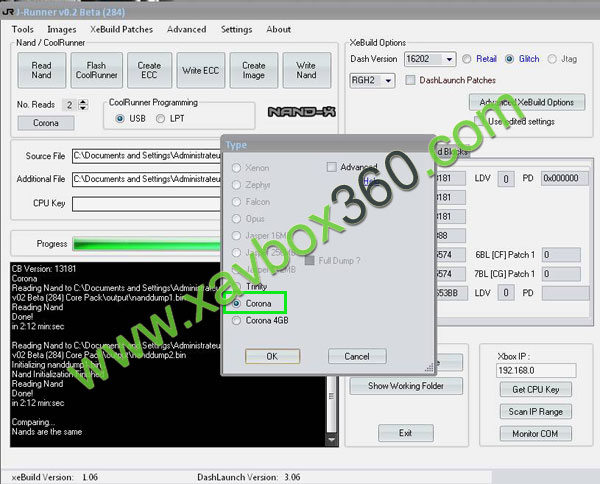
Task: Click the PD field showing 0x000000
Action: [x=565, y=178]
